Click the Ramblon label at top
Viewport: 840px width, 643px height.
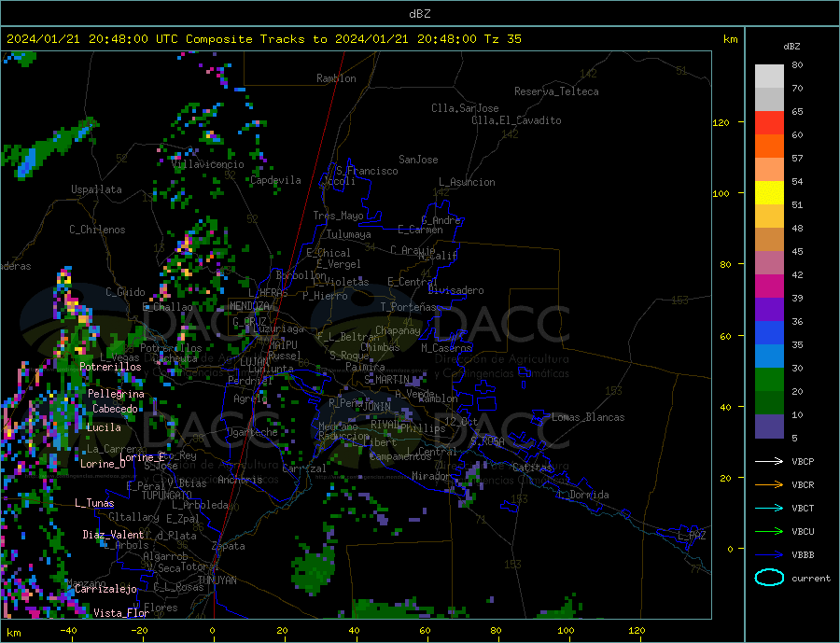click(336, 78)
